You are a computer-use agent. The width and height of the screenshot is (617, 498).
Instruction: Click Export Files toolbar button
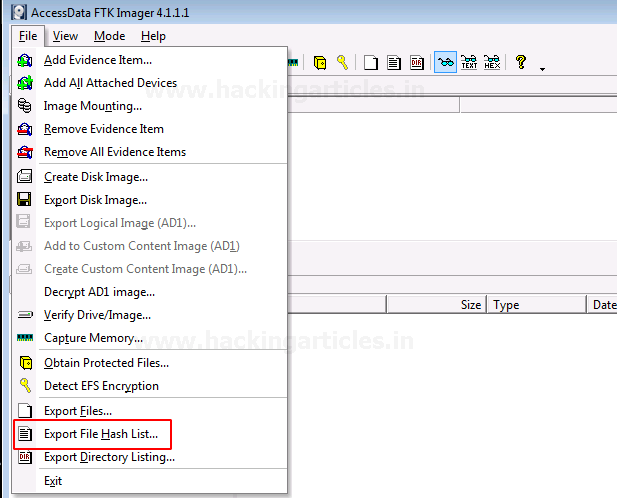point(371,63)
